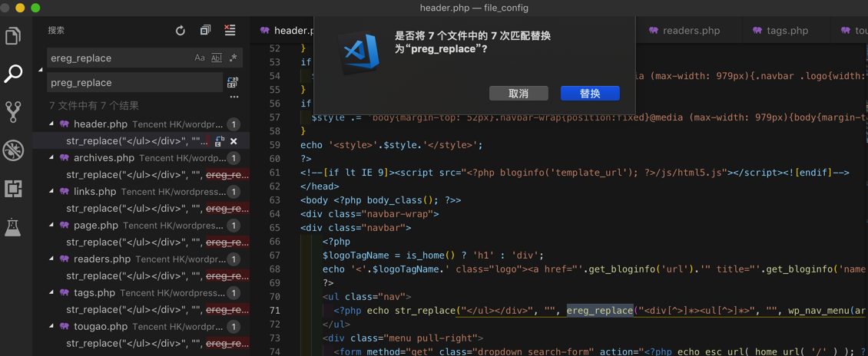Open the Source Control view

pos(13,112)
